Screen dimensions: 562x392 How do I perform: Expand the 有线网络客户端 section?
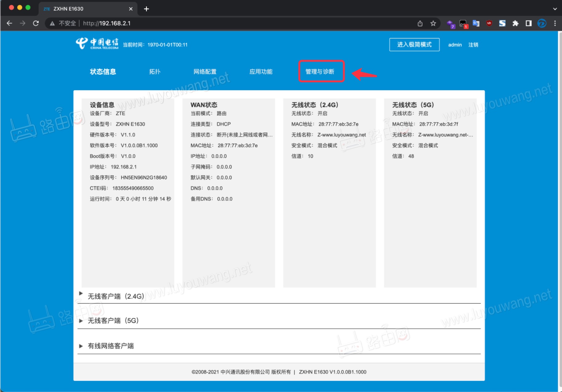point(111,346)
